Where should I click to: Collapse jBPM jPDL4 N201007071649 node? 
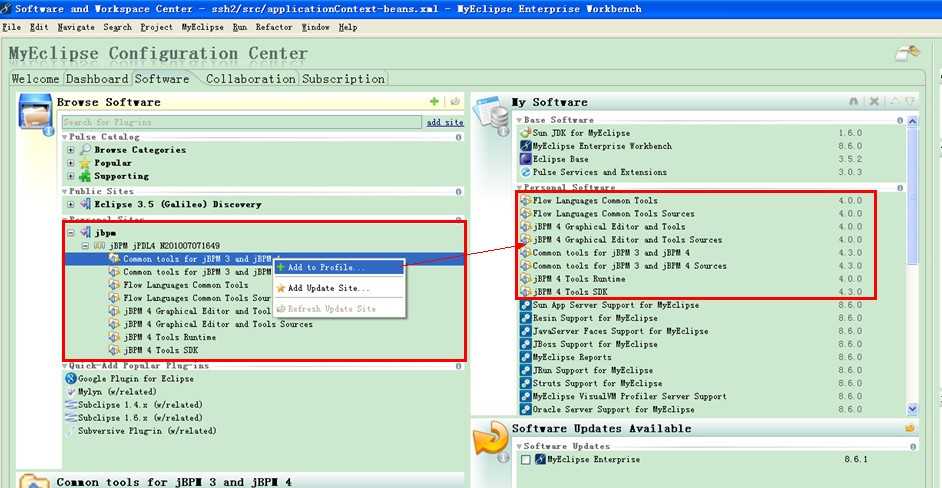click(85, 246)
